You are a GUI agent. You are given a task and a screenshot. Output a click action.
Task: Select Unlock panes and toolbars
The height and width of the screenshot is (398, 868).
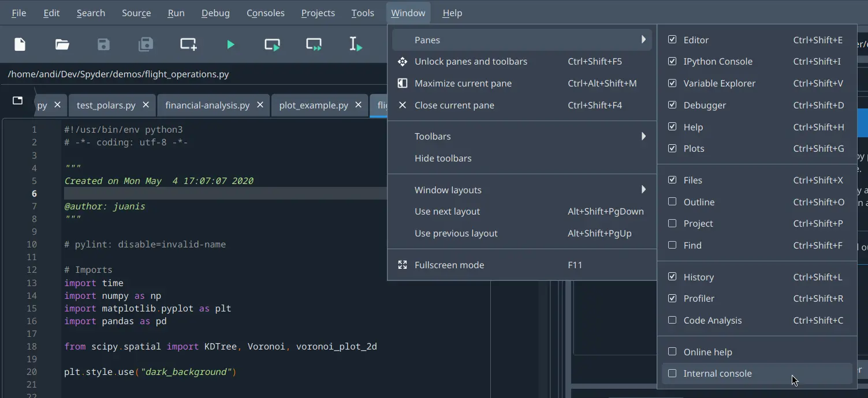click(521, 62)
